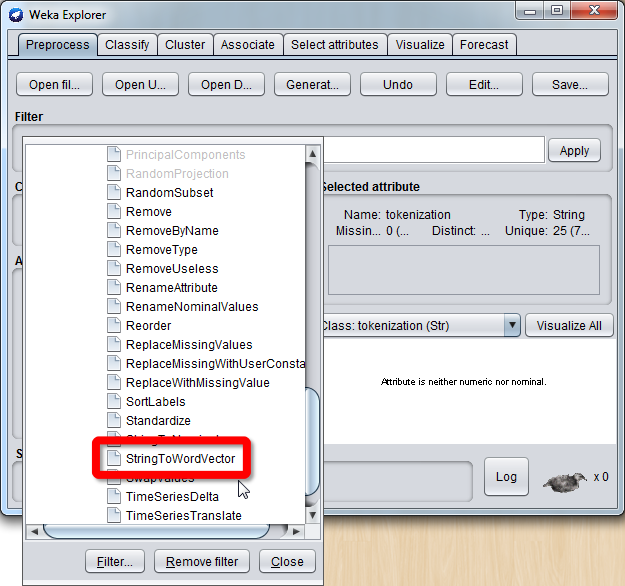Click the Edit button
Image resolution: width=625 pixels, height=586 pixels.
click(484, 85)
